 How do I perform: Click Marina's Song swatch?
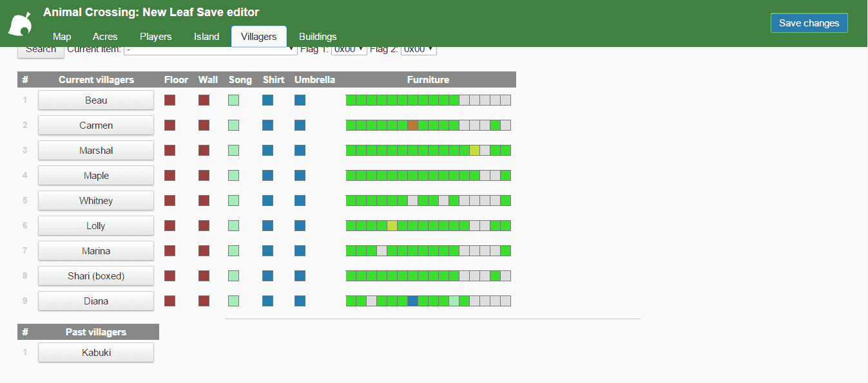233,251
